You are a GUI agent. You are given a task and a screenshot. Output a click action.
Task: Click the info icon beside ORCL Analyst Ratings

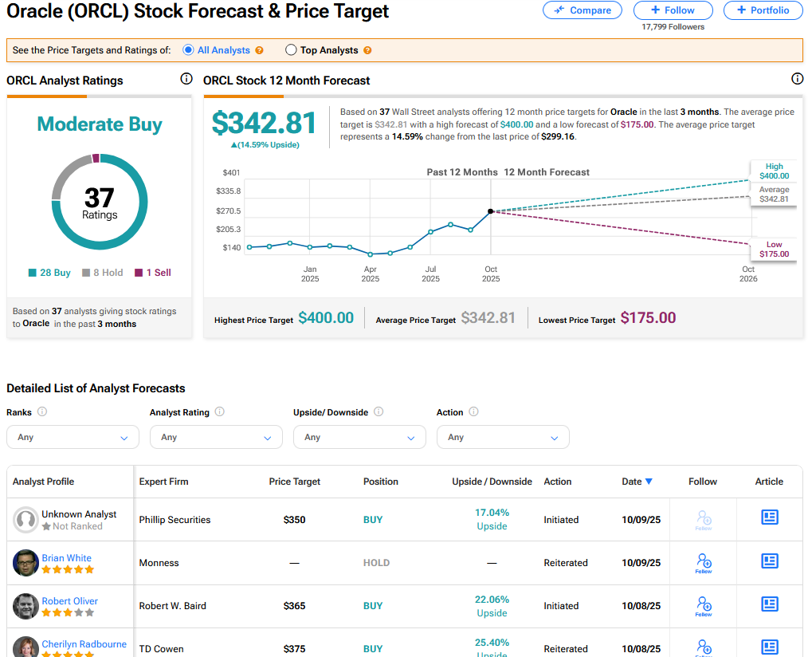coord(186,79)
